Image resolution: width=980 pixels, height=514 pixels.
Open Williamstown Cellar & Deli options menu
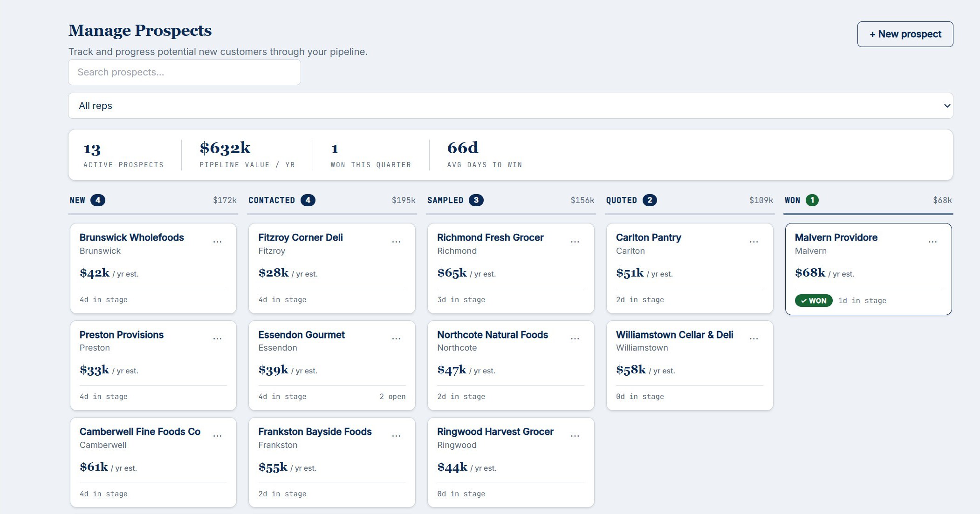click(754, 338)
